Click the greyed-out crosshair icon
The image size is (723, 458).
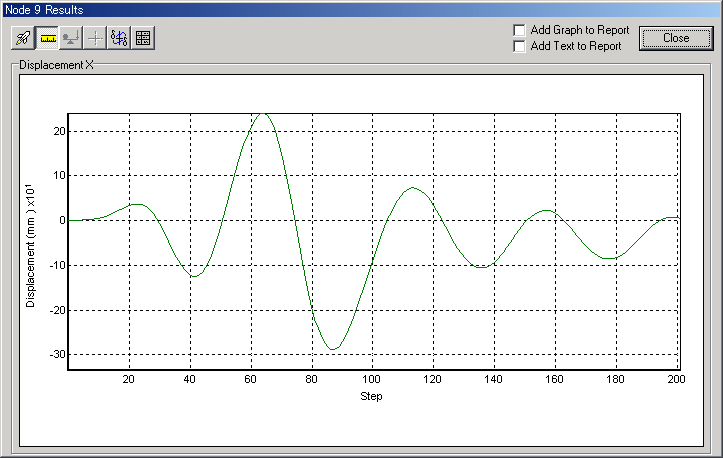(x=95, y=38)
